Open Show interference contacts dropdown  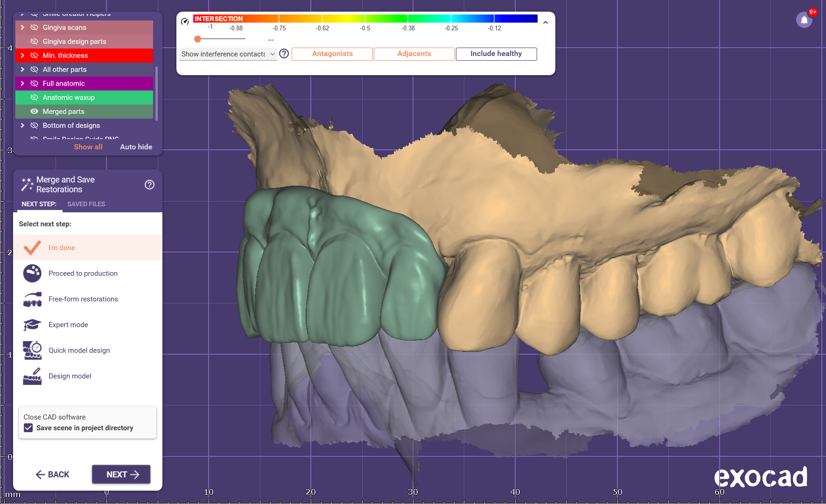[228, 54]
